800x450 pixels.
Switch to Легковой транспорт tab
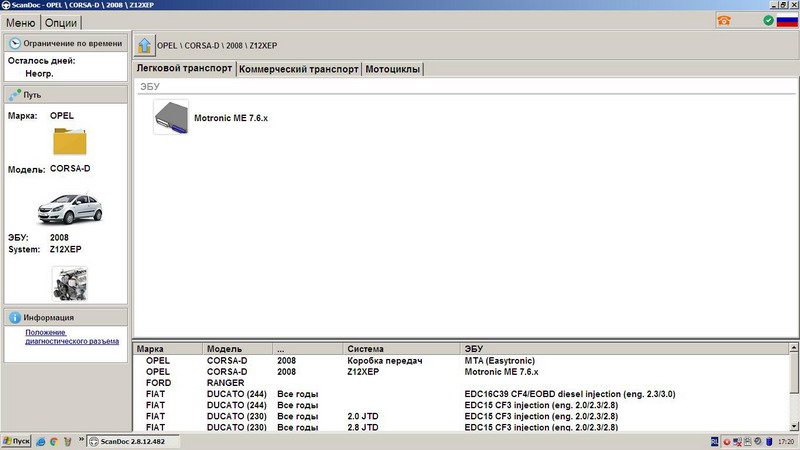[x=184, y=68]
